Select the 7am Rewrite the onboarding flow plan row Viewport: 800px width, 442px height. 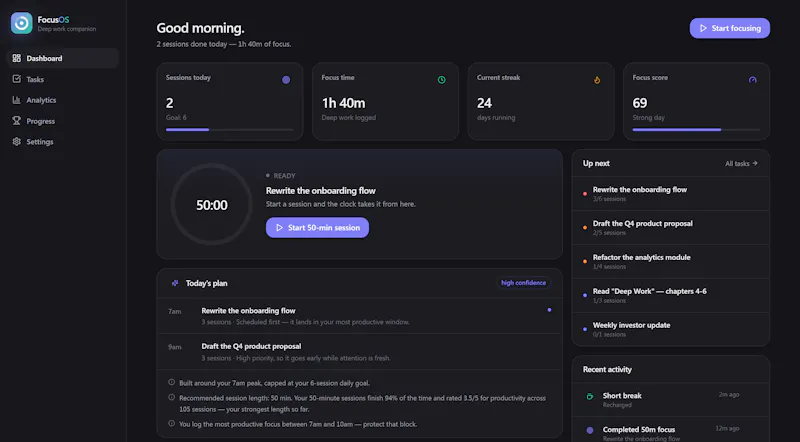[360, 316]
